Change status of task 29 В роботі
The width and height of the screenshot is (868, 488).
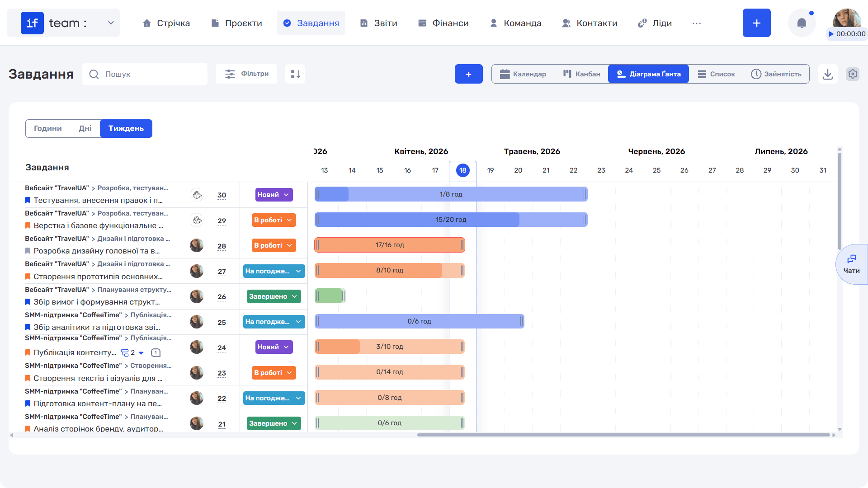(274, 220)
